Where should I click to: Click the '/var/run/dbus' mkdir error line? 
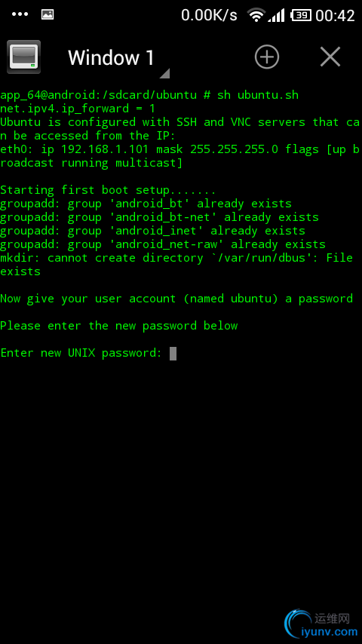[176, 265]
